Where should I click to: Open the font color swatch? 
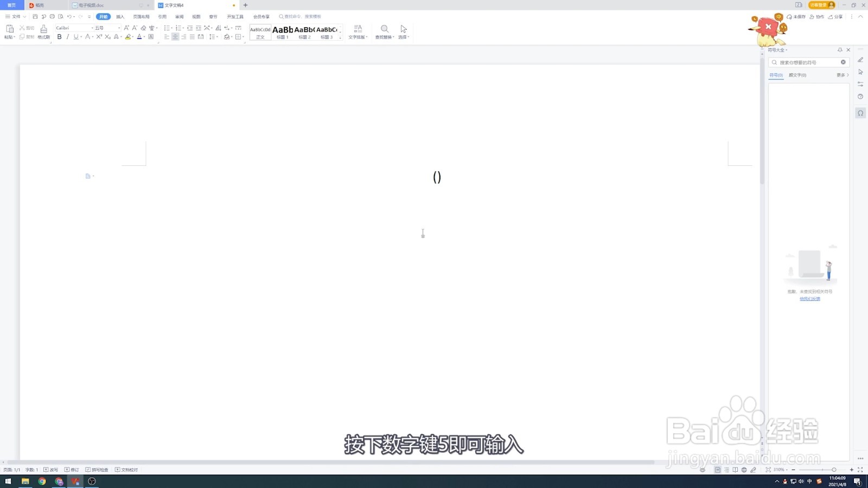pyautogui.click(x=139, y=37)
